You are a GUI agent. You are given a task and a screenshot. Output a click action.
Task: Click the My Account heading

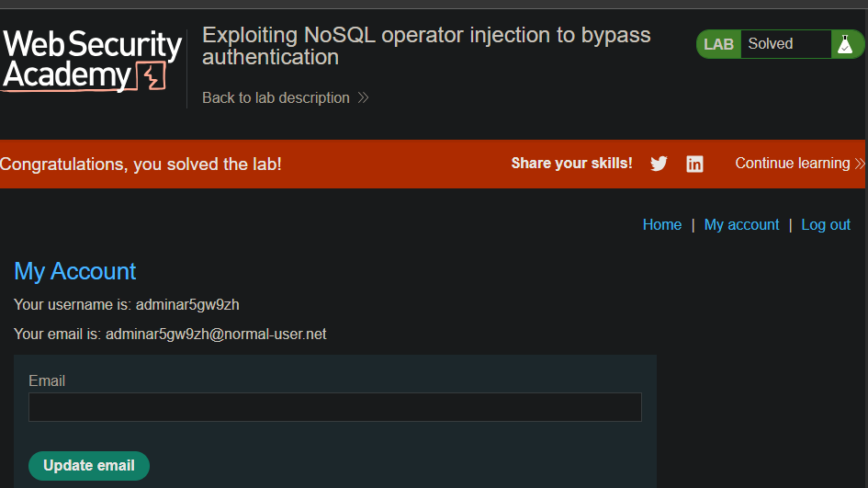pyautogui.click(x=74, y=271)
